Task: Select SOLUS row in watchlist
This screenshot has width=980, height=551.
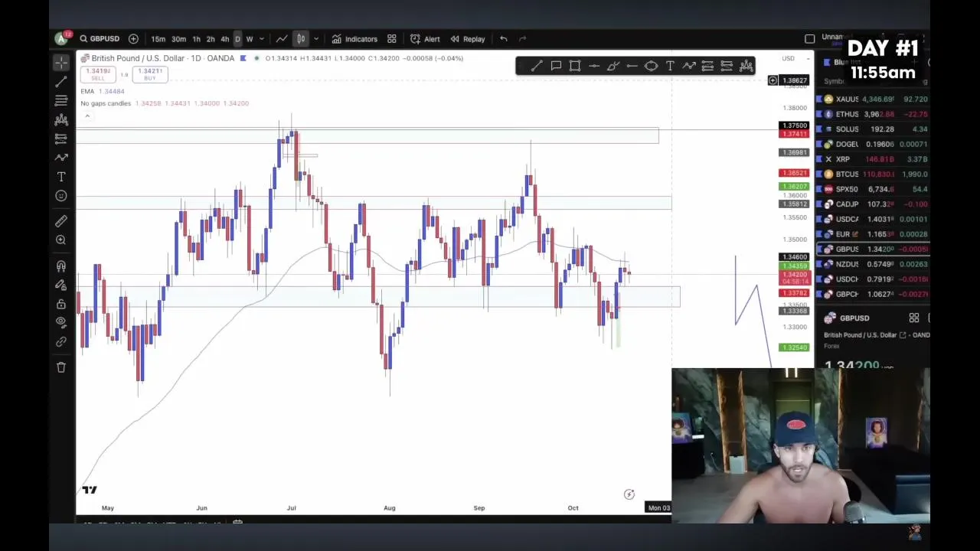Action: [x=873, y=129]
